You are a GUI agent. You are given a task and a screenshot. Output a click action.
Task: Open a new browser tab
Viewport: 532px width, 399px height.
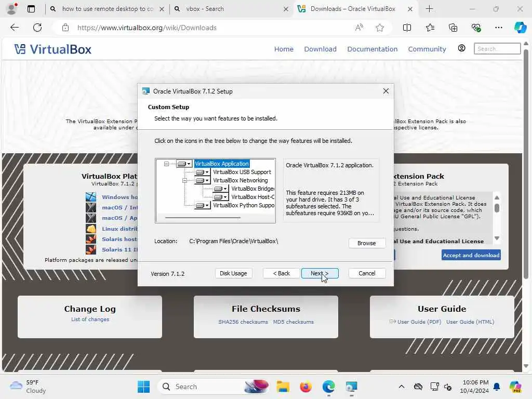[x=429, y=9]
